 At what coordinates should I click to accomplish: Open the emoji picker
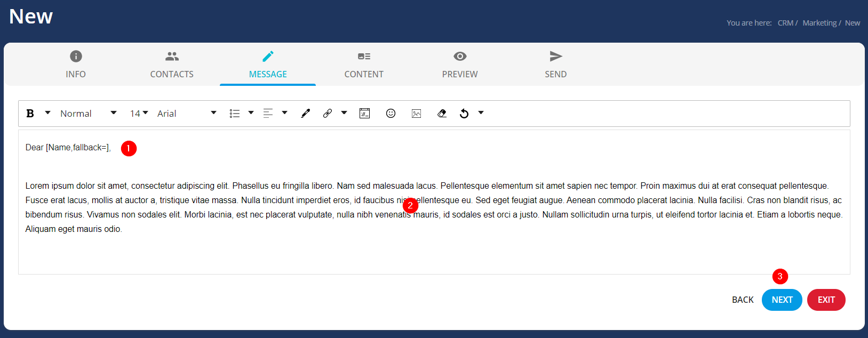[x=391, y=114]
